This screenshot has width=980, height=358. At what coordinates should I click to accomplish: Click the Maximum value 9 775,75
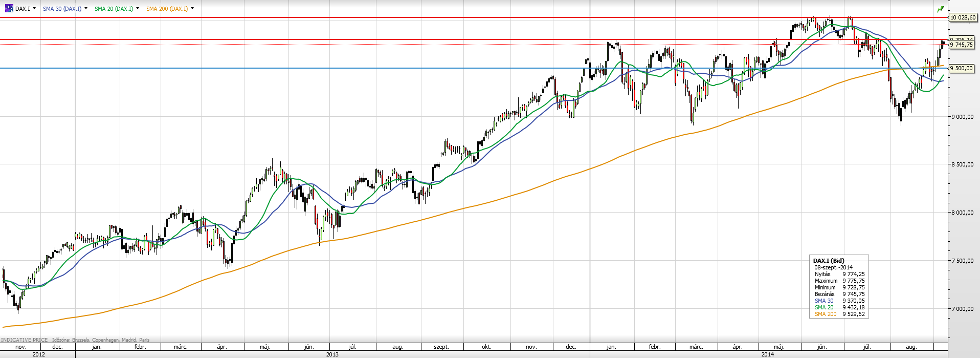coord(854,281)
